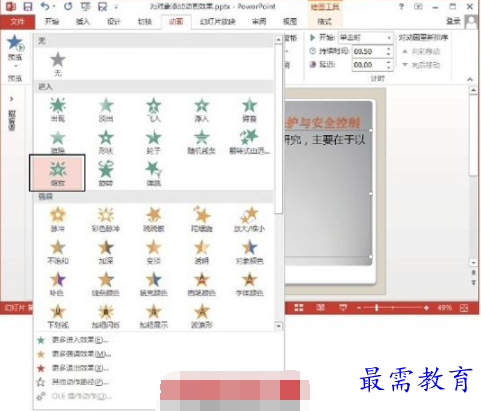Choose the 陀螺旋 (Spin) emphasis effect
This screenshot has width=481, height=411.
201,219
